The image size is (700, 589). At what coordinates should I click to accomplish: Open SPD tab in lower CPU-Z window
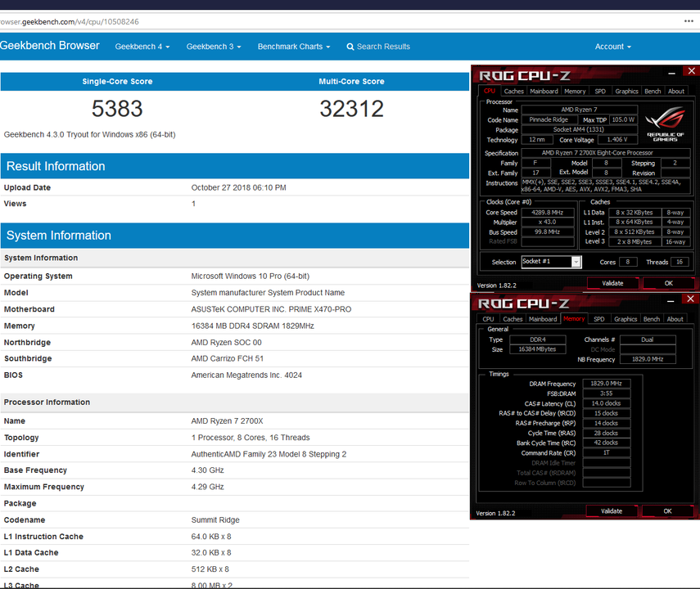599,319
